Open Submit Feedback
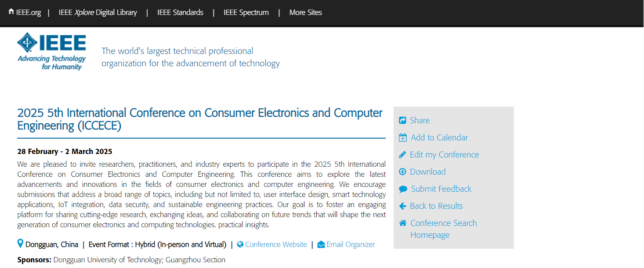Screen dimensions: 644x268 coord(441,189)
